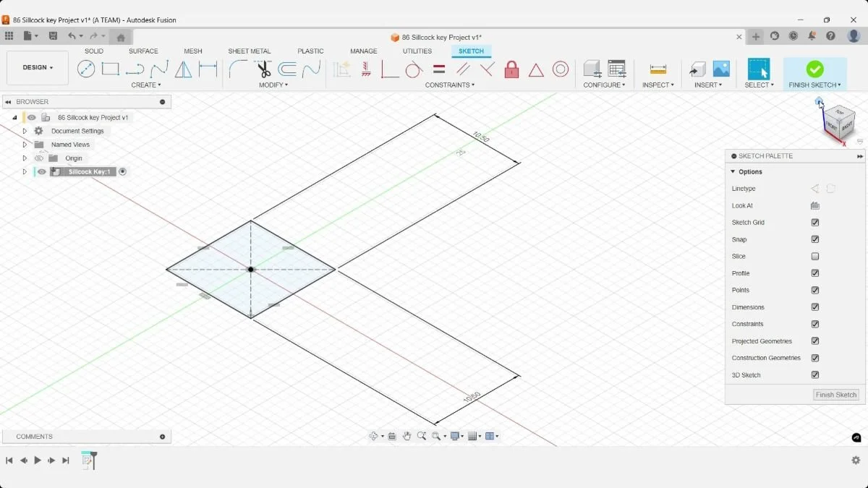This screenshot has height=488, width=868.
Task: Click the Finish Sketch palette button
Action: pyautogui.click(x=836, y=395)
